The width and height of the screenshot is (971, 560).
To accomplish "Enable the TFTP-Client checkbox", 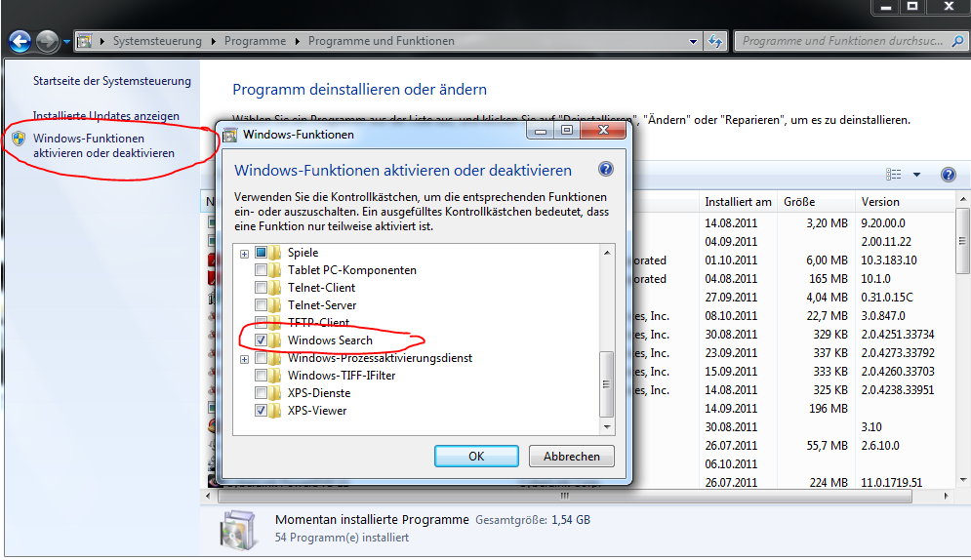I will click(x=261, y=322).
